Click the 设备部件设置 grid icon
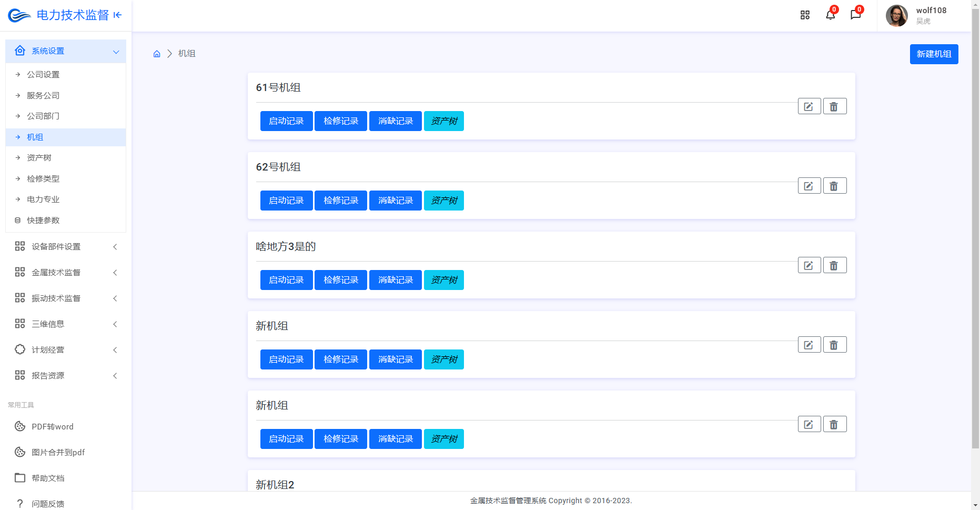Viewport: 980px width, 510px height. 20,246
